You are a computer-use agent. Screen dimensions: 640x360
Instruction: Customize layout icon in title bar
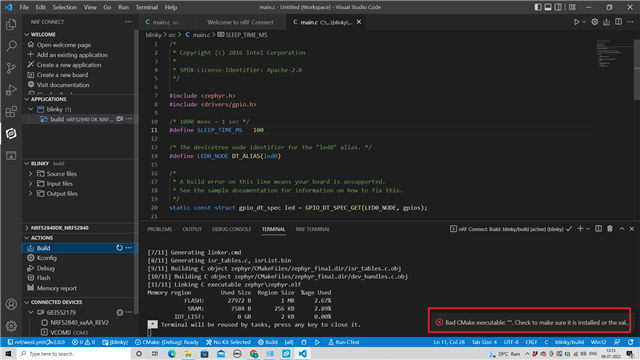572,7
